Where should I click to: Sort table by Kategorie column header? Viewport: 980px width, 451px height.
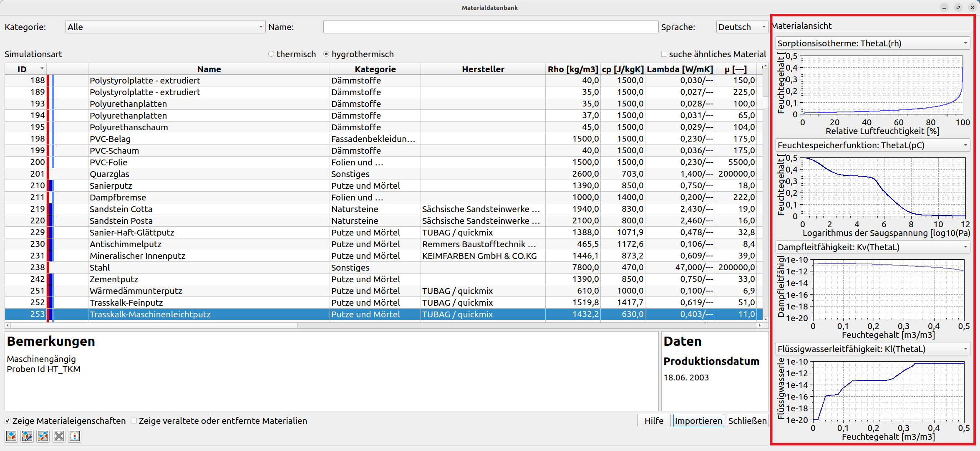click(375, 69)
